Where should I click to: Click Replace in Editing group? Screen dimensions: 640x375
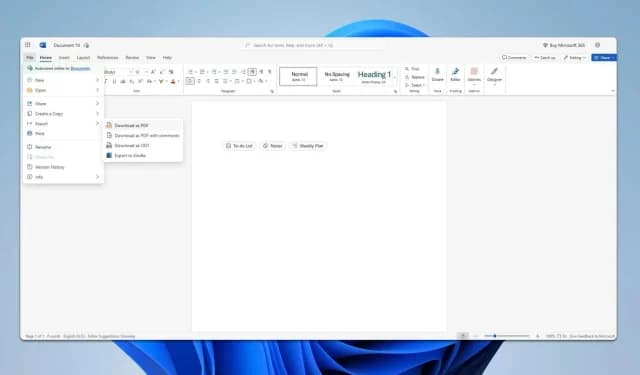[x=415, y=77]
